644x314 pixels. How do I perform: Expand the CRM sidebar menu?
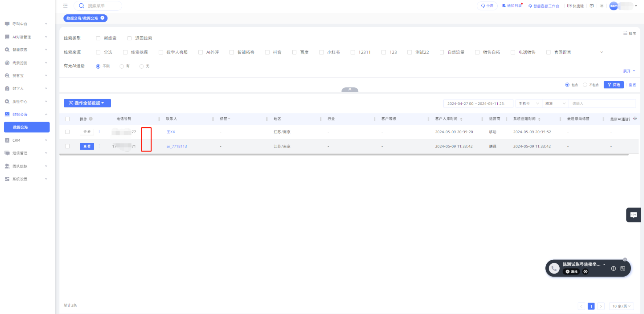click(26, 140)
